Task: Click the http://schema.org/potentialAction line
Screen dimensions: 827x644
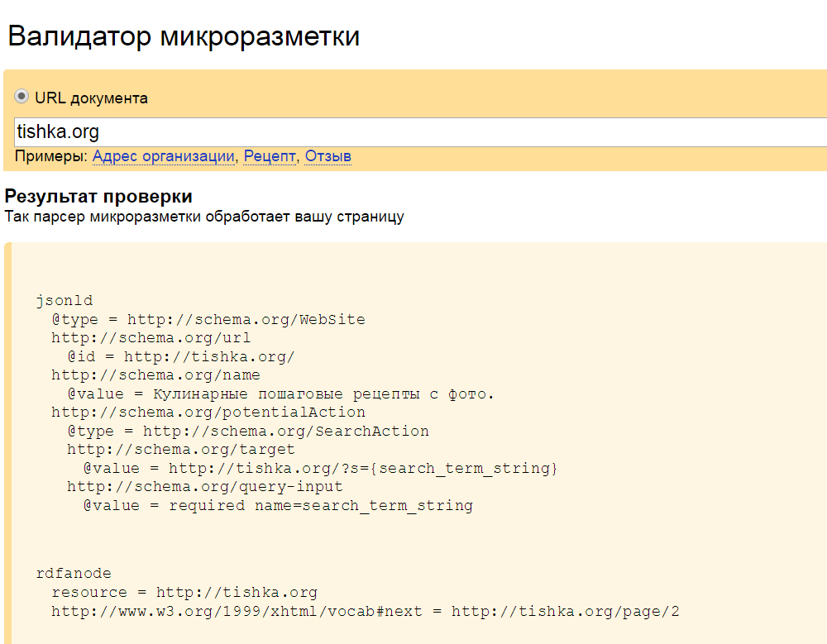Action: (208, 412)
